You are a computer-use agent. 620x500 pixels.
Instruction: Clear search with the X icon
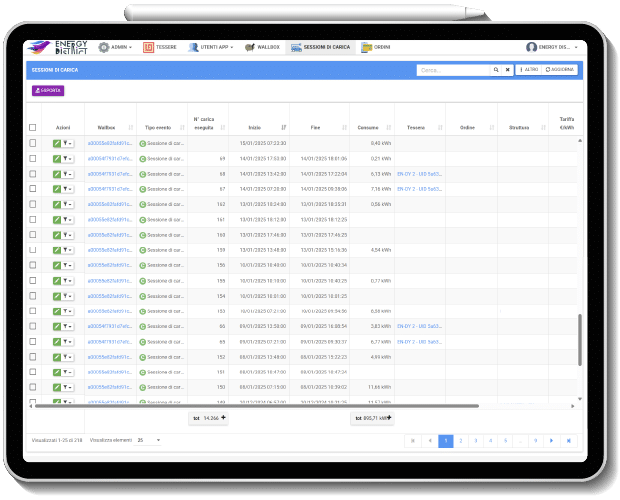(507, 70)
